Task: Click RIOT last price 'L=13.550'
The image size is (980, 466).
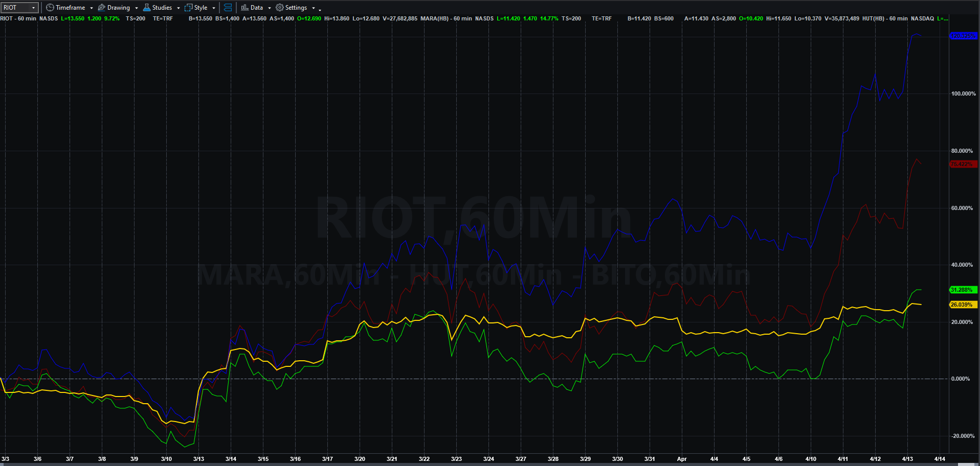Action: (x=73, y=18)
